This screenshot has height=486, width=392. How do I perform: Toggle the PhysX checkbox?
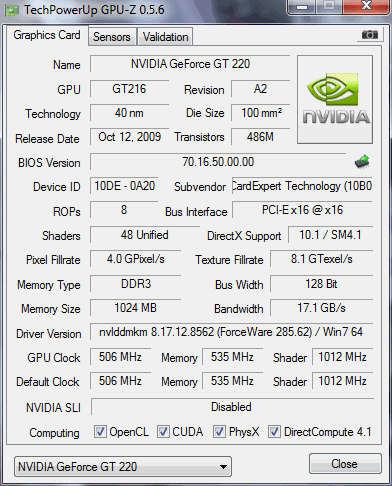point(219,431)
